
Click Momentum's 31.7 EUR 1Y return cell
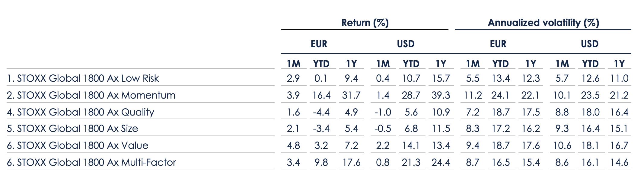coord(351,95)
